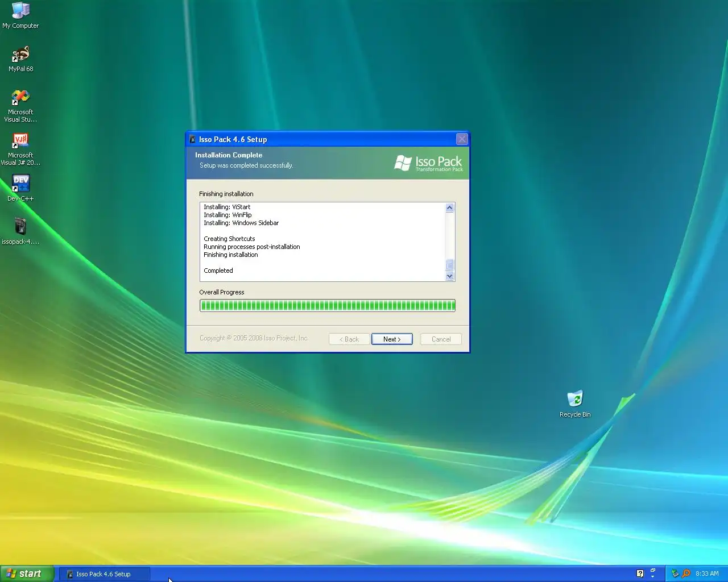Launch Dev-C++ desktop shortcut
Viewport: 728px width, 582px height.
pos(20,188)
